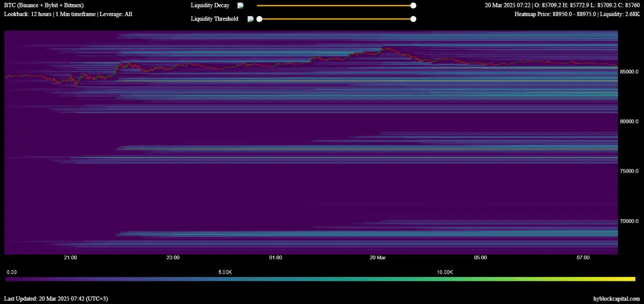This screenshot has width=644, height=304.
Task: Click the Liquidity Threshold label
Action: point(215,19)
